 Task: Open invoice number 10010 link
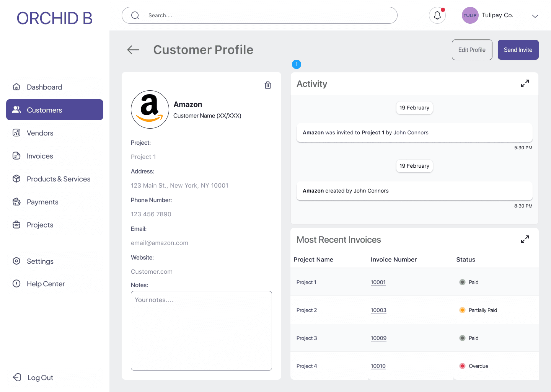tap(378, 366)
